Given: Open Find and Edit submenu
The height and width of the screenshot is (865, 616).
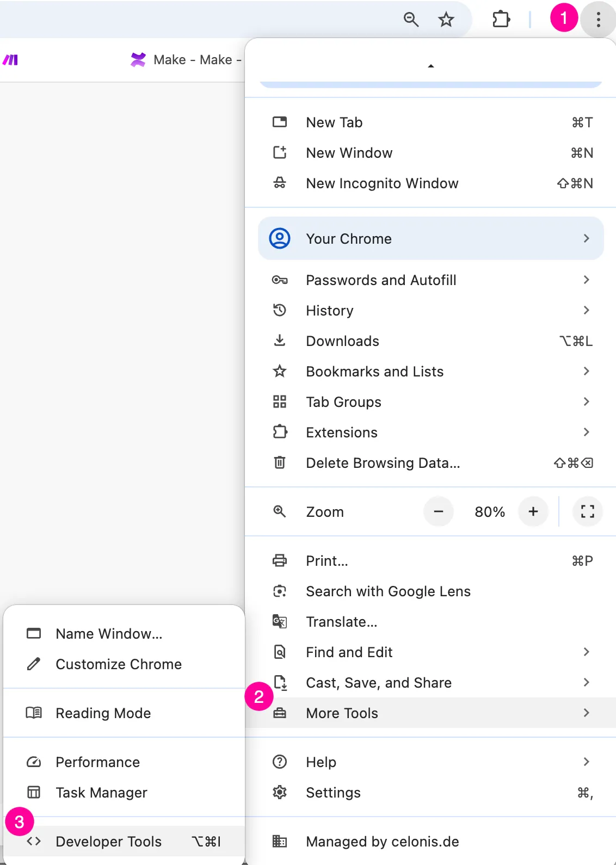Looking at the screenshot, I should [x=430, y=652].
